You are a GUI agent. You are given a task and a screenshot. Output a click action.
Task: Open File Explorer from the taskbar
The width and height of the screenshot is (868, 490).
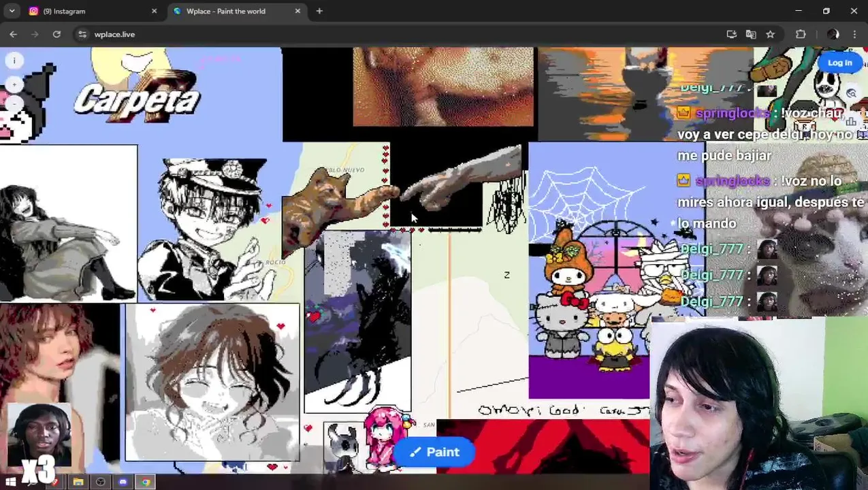(78, 482)
